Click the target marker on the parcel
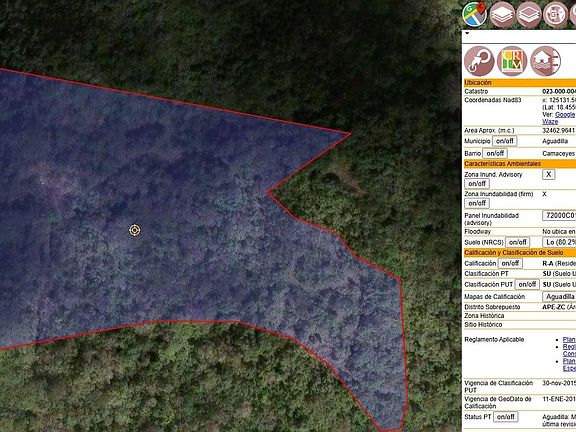 click(135, 230)
